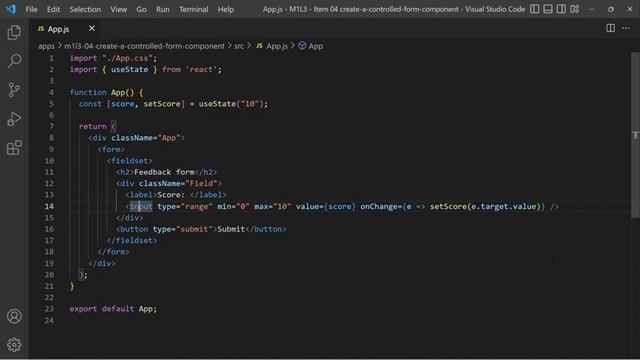Open the Extensions view
The height and width of the screenshot is (360, 640).
pos(14,147)
